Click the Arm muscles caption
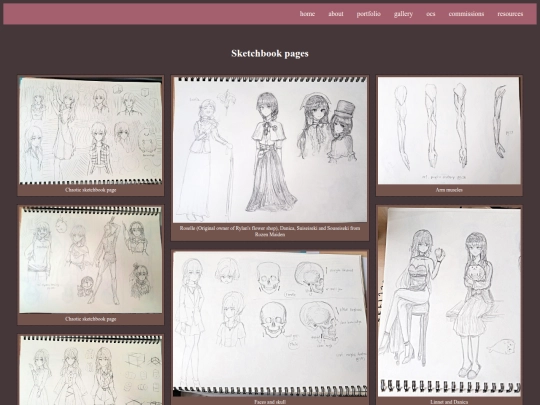The image size is (540, 405). tap(449, 190)
